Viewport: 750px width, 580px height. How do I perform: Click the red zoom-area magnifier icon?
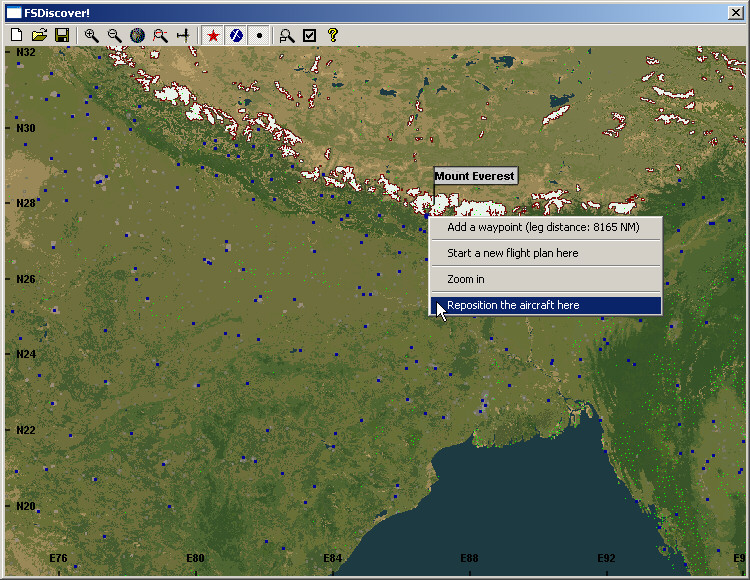coord(160,35)
